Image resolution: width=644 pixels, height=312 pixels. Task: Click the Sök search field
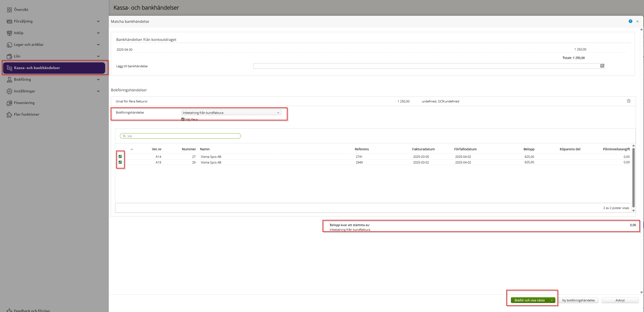[x=181, y=136]
